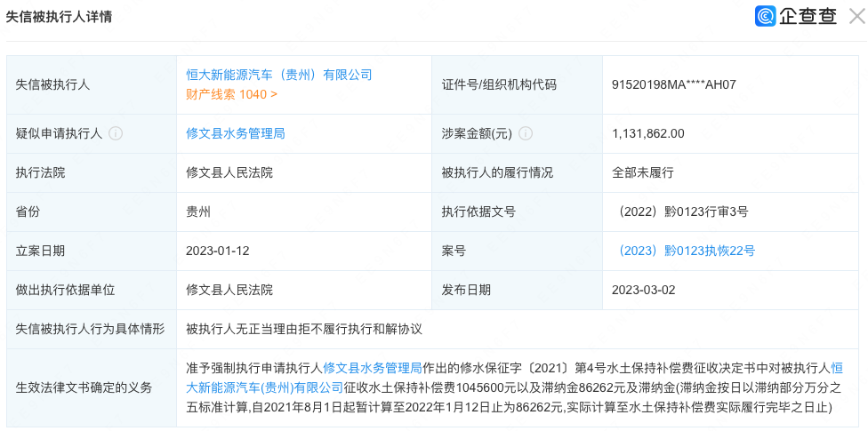This screenshot has height=431, width=868.
Task: Select filing date 2023-01-12
Action: (x=218, y=251)
